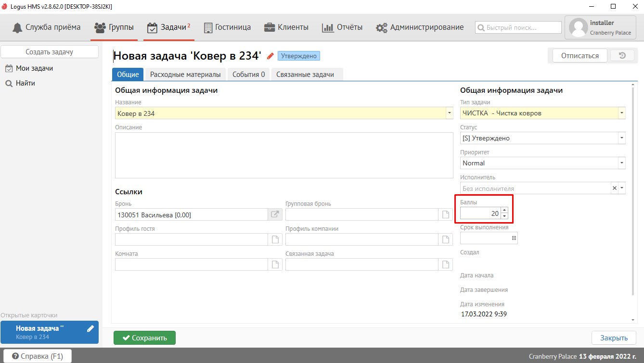Click the Закрыть button

pos(614,338)
